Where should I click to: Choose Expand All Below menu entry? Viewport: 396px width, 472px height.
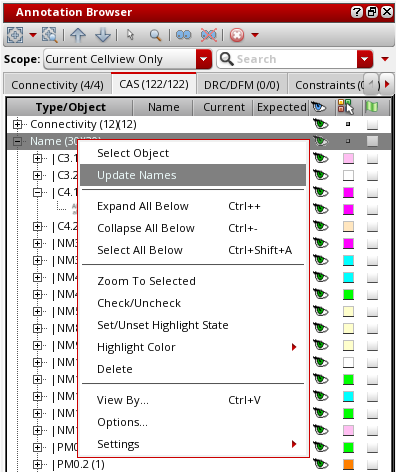coord(193,206)
